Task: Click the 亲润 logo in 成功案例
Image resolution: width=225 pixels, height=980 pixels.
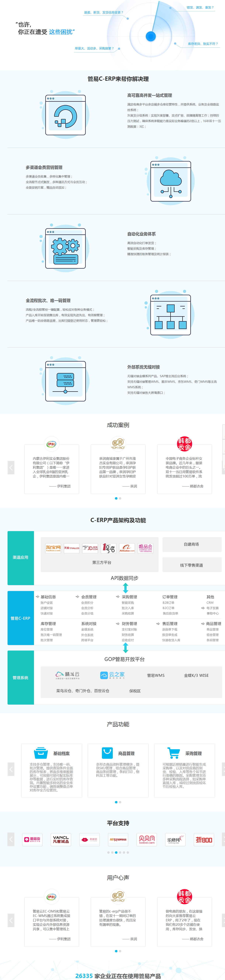Action: [x=118, y=444]
